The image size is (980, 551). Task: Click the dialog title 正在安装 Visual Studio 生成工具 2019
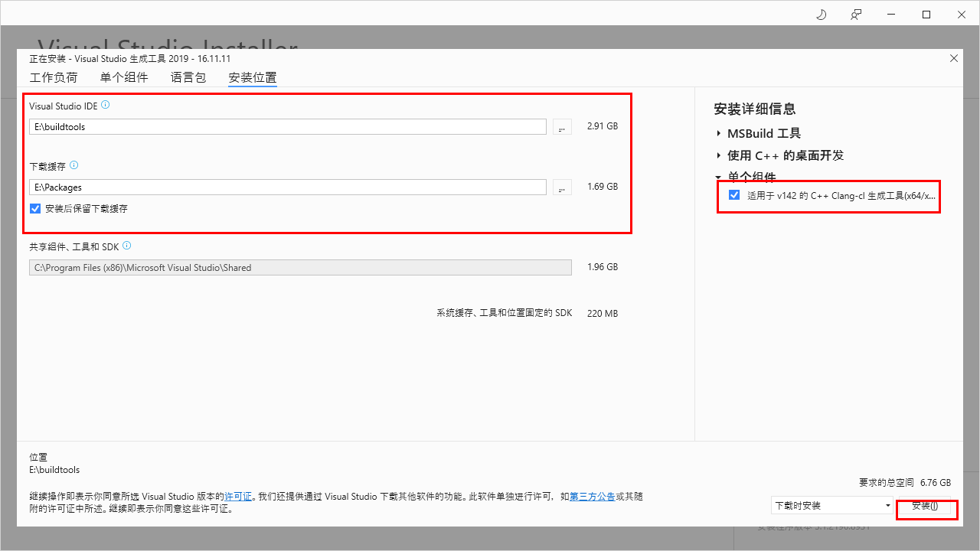click(130, 59)
